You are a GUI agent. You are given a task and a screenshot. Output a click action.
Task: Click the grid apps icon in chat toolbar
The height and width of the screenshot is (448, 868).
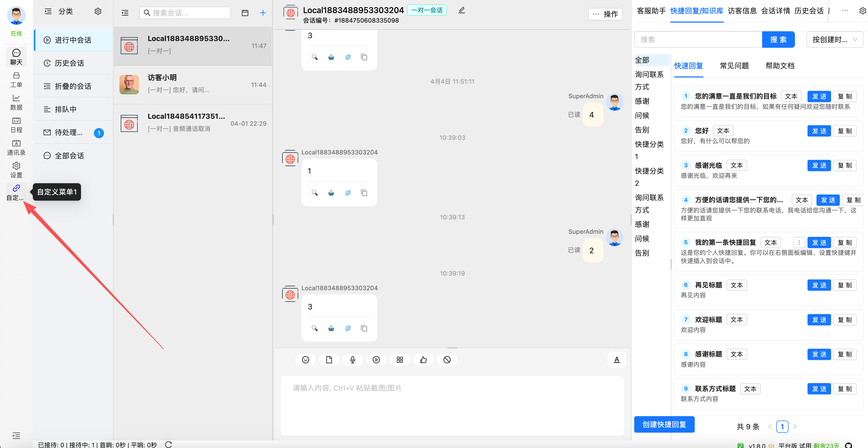400,360
